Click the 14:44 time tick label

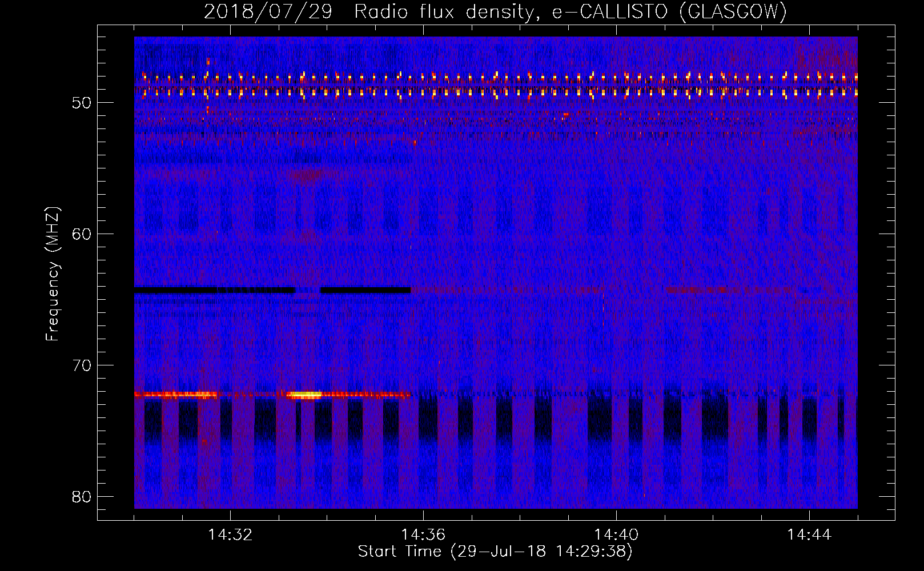coord(809,534)
